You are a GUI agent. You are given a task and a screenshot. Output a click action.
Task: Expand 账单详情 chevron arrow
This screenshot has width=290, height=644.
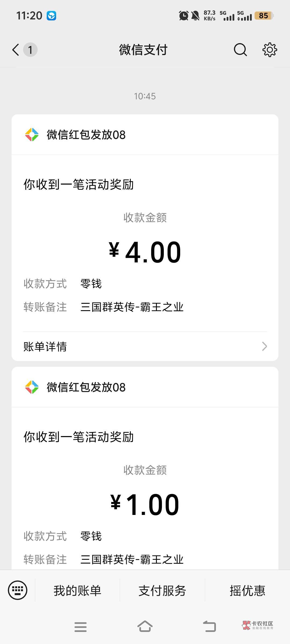click(264, 346)
